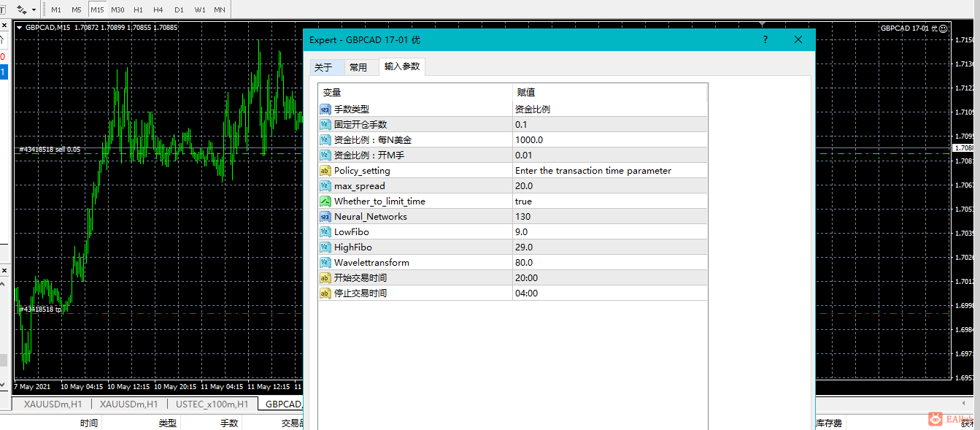Open the GBPCAD,M15 chart triangle menu
This screenshot has width=980, height=430.
(20, 28)
